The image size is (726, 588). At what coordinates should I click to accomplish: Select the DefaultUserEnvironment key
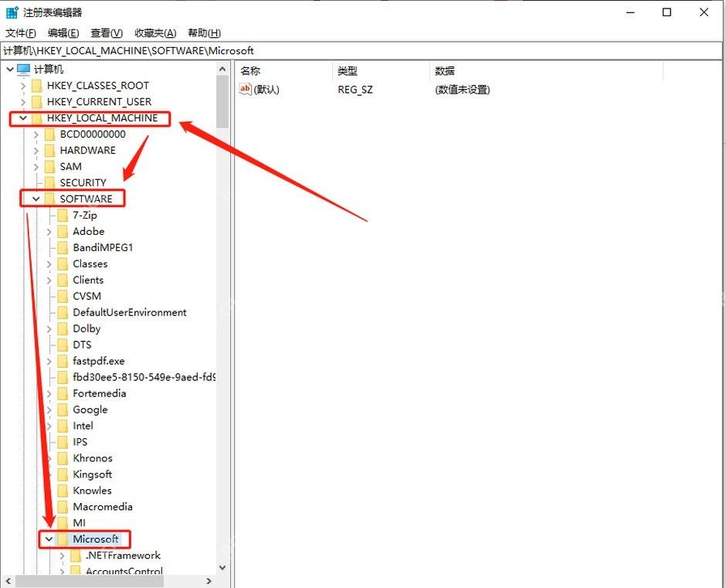[130, 312]
